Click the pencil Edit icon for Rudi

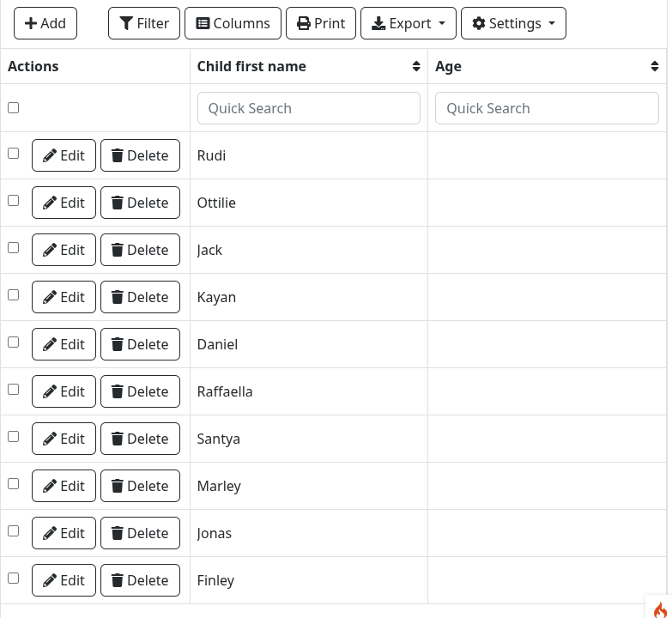(51, 155)
